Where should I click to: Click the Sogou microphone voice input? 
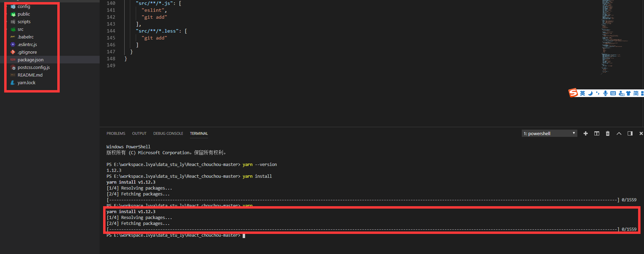[605, 93]
